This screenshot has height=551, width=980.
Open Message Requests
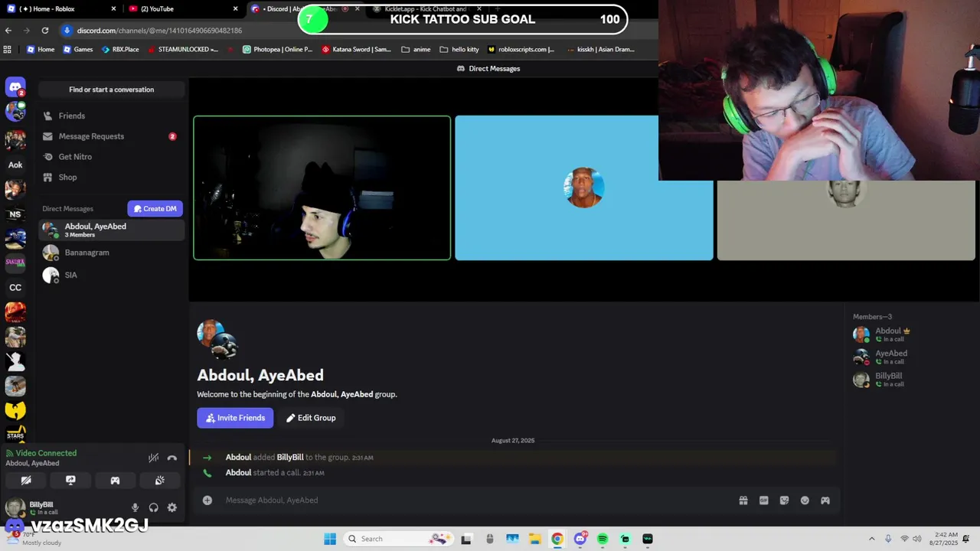[x=111, y=136]
